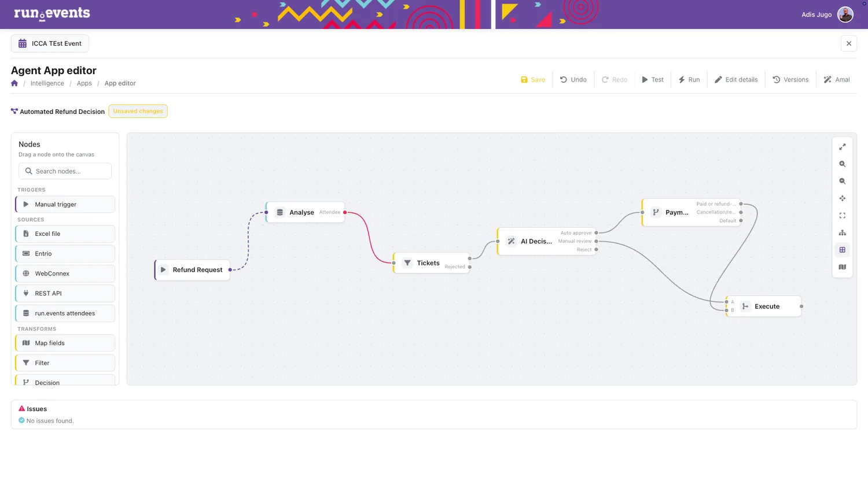Select the run.events attendees source node

65,313
